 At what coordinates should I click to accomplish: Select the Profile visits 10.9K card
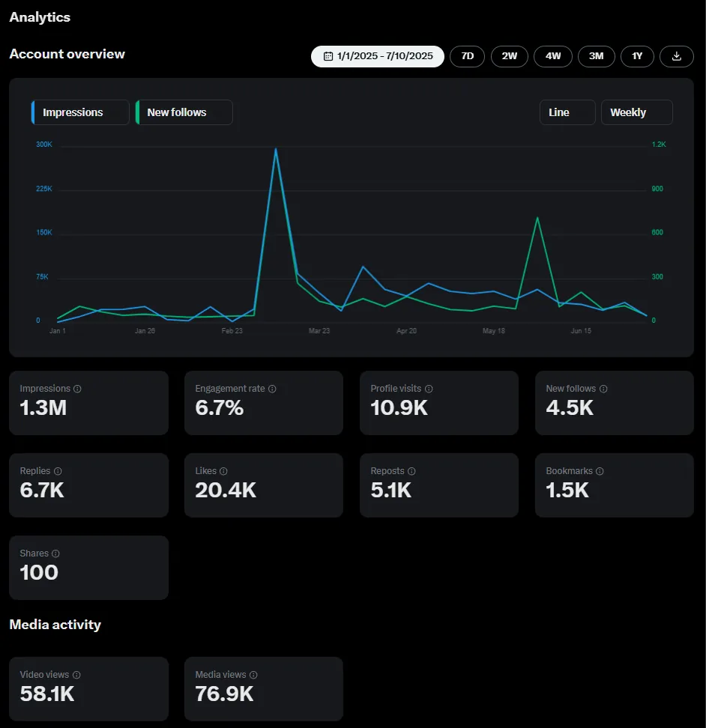(x=439, y=402)
